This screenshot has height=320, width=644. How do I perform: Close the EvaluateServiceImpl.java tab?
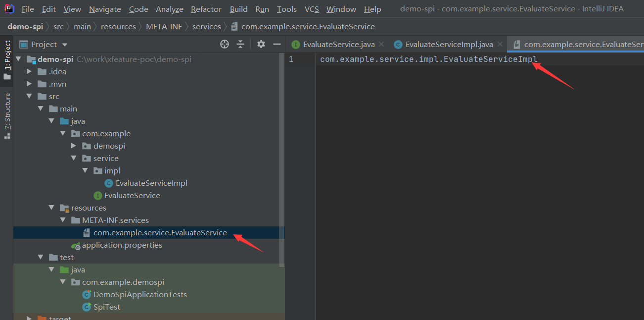click(500, 45)
